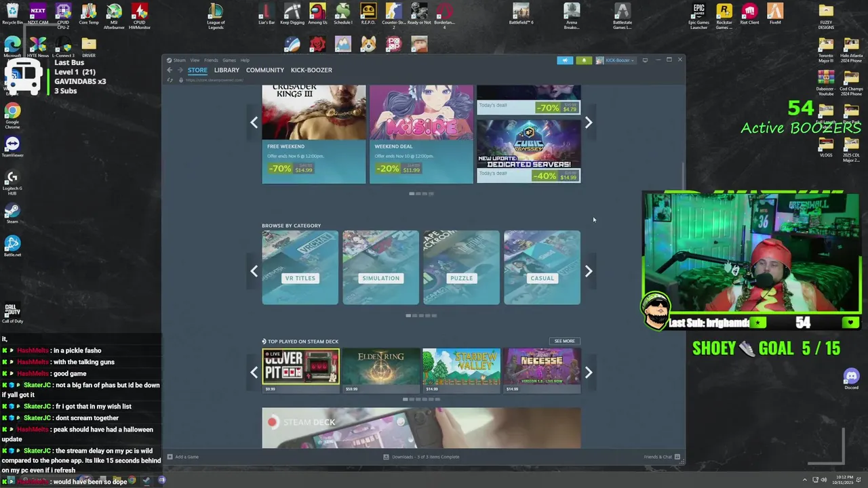Select the category carousel page indicator
868x488 pixels.
[x=421, y=316]
